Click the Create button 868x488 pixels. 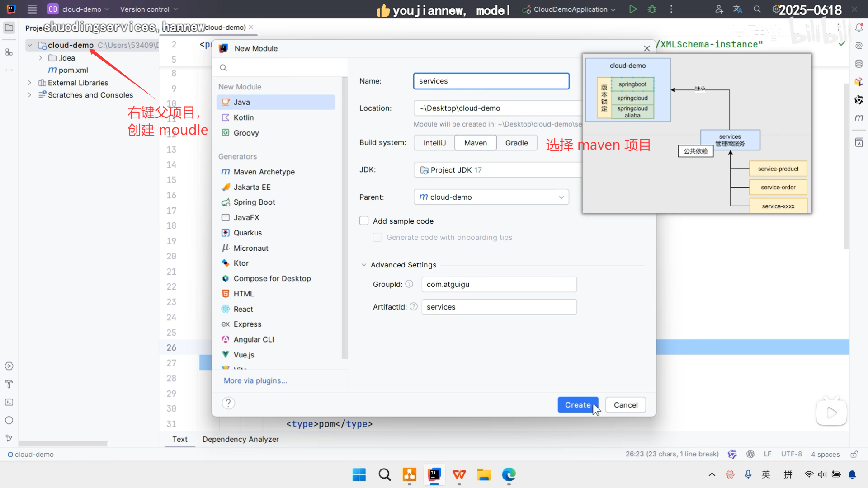577,405
